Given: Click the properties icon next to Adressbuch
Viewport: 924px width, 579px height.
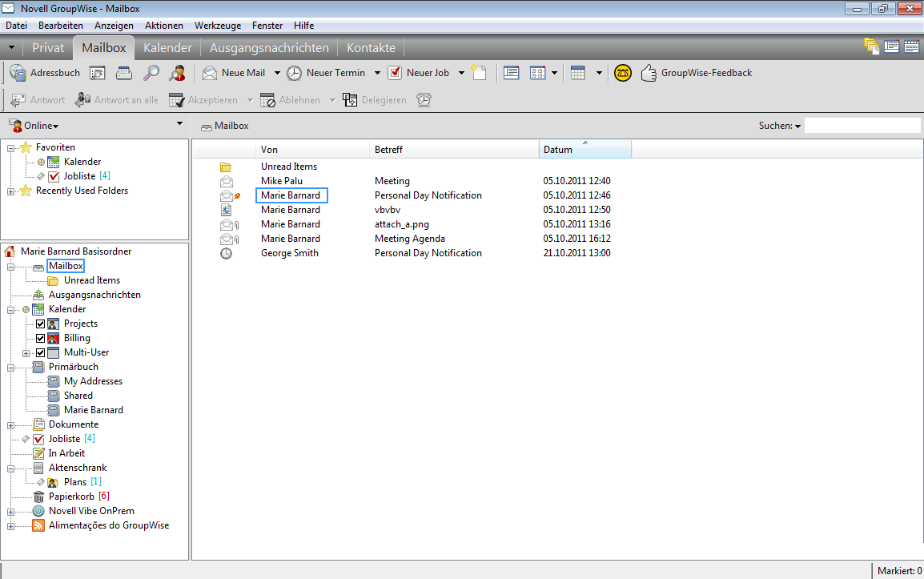Looking at the screenshot, I should [97, 73].
